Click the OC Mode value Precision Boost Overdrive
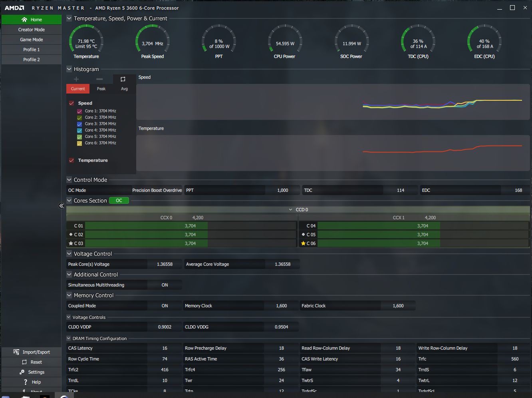The width and height of the screenshot is (532, 398). pyautogui.click(x=157, y=190)
